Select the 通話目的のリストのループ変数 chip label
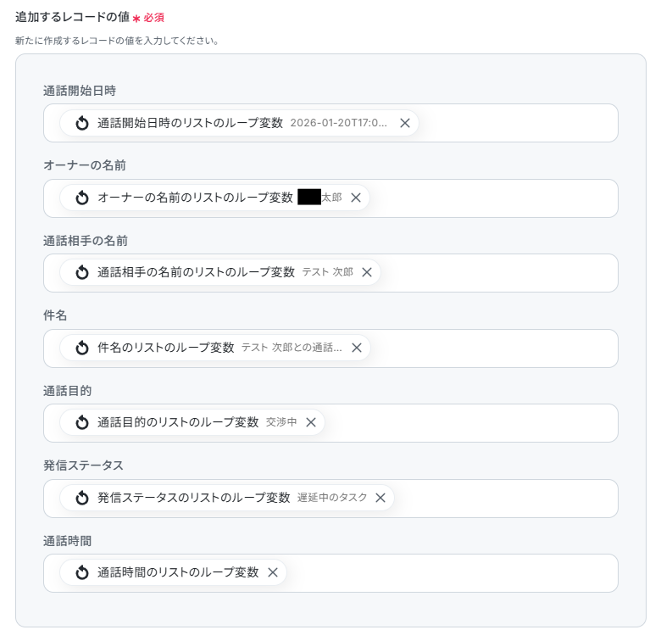This screenshot has width=672, height=641. (x=178, y=422)
